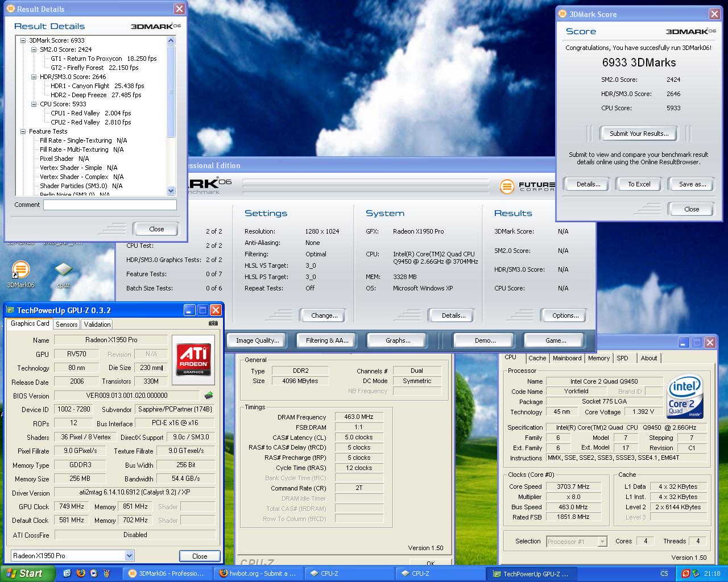Open the cpuz desktop shortcut icon
The image size is (728, 582).
64,271
